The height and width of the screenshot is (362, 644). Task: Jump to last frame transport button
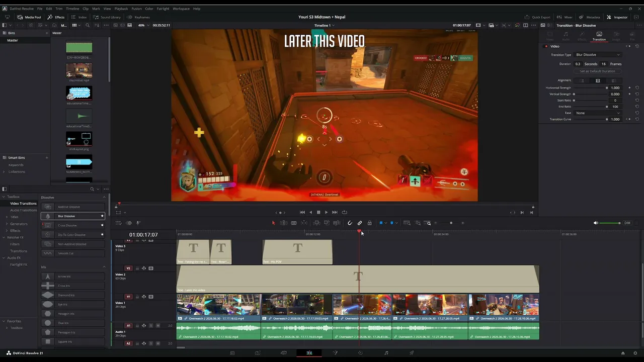(335, 212)
